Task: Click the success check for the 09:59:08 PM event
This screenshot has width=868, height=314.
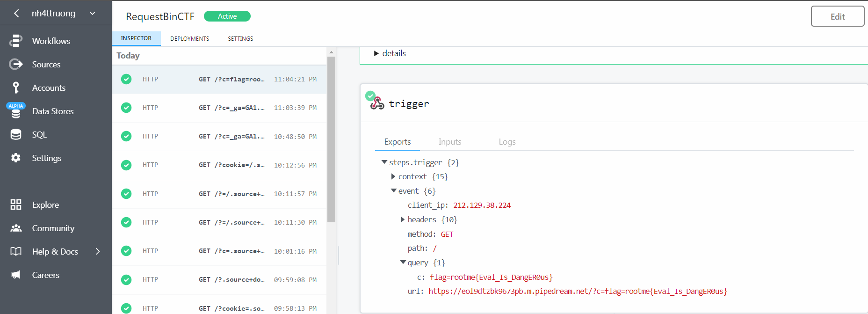Action: [126, 279]
